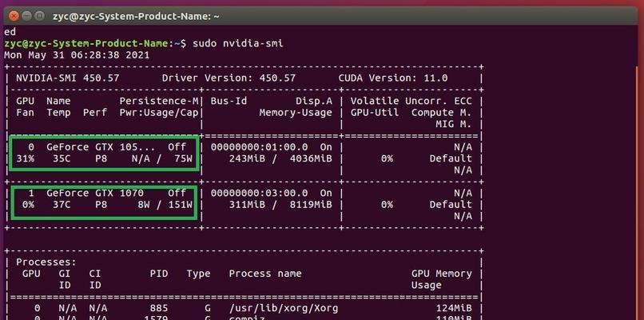Click the 37C temperature value

(62, 205)
